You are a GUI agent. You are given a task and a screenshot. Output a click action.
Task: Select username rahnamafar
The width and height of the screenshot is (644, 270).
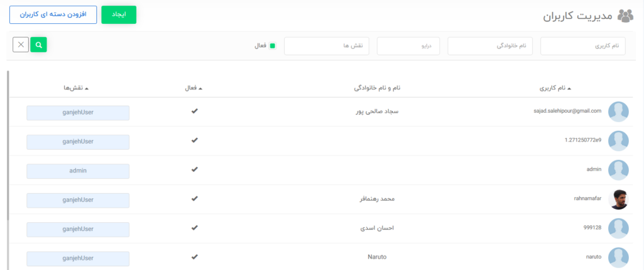coord(588,198)
